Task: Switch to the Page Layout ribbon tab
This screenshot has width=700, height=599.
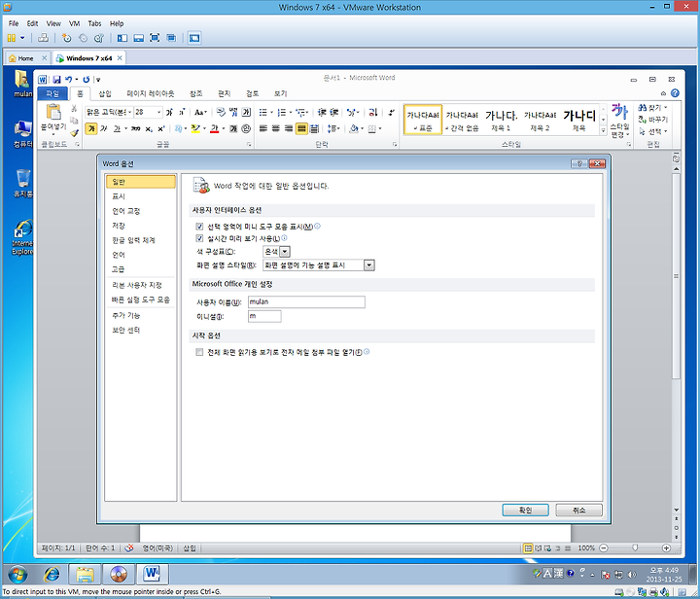Action: 151,93
